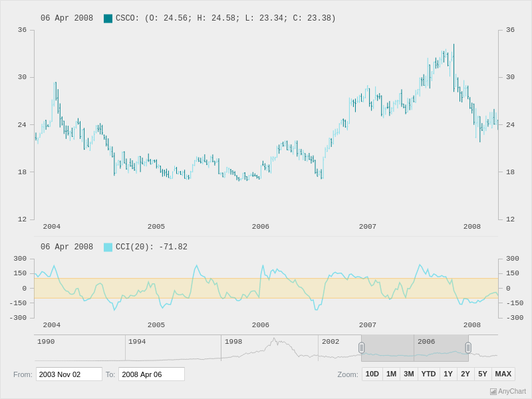Open the AnyChart credits link
The height and width of the screenshot is (399, 532).
(x=508, y=392)
